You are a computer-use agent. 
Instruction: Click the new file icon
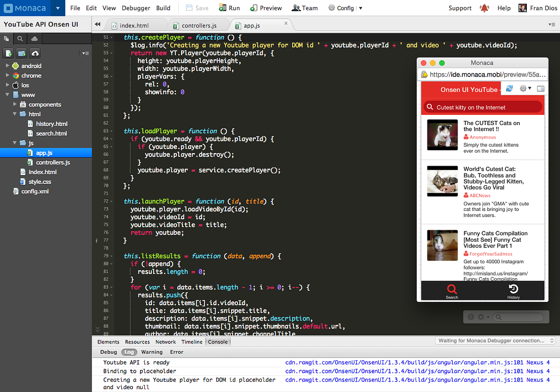click(8, 53)
